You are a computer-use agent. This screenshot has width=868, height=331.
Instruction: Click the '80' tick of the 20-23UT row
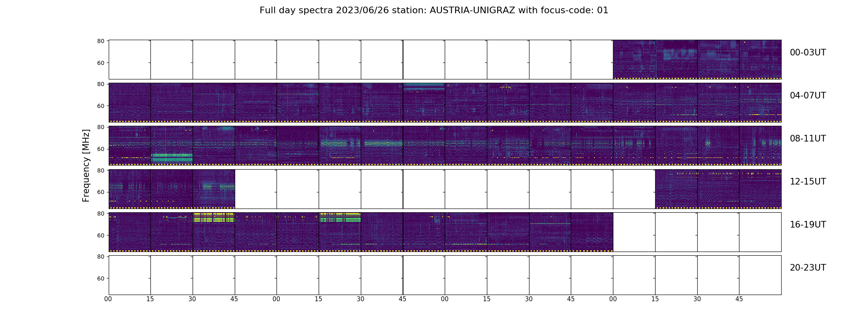pyautogui.click(x=100, y=257)
